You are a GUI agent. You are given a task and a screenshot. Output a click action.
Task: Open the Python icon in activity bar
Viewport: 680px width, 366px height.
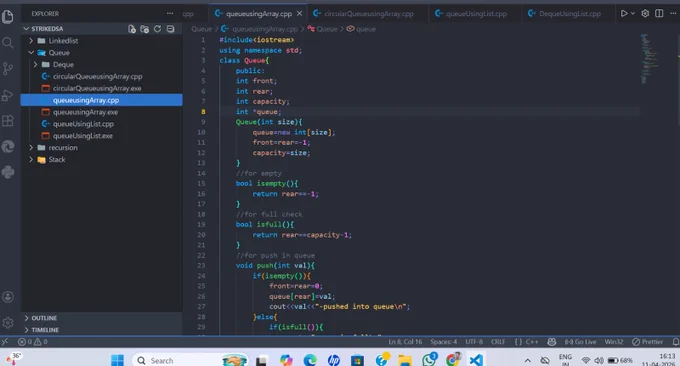coord(8,173)
